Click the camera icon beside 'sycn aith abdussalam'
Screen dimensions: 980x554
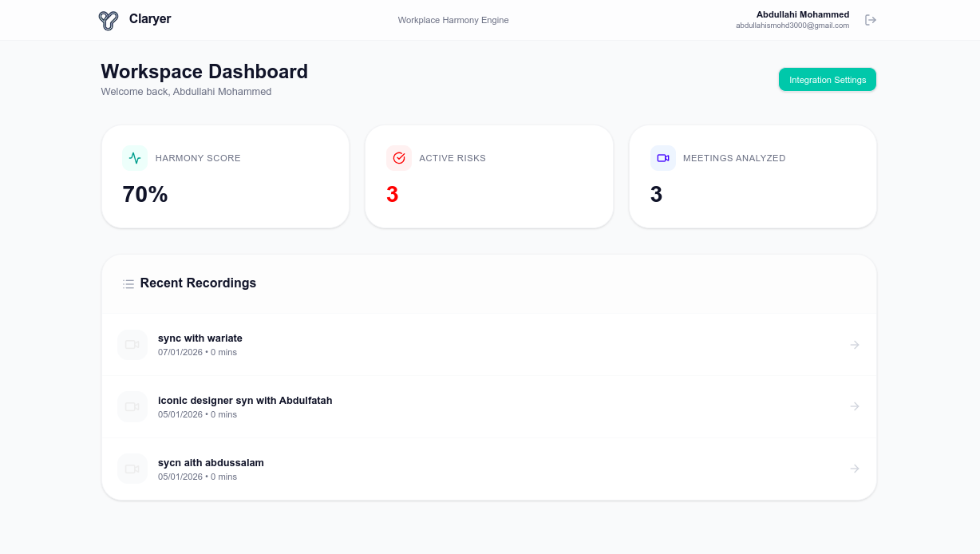click(x=132, y=469)
